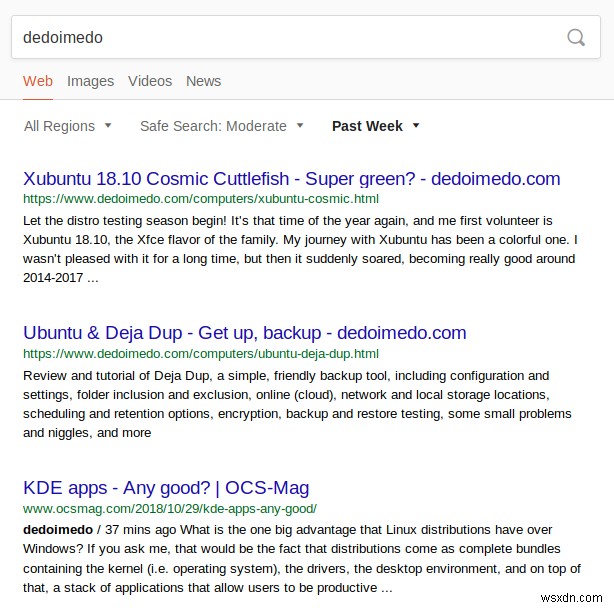Click the snippet mentioning '37 mins ago'
The height and width of the screenshot is (608, 614).
(x=302, y=559)
